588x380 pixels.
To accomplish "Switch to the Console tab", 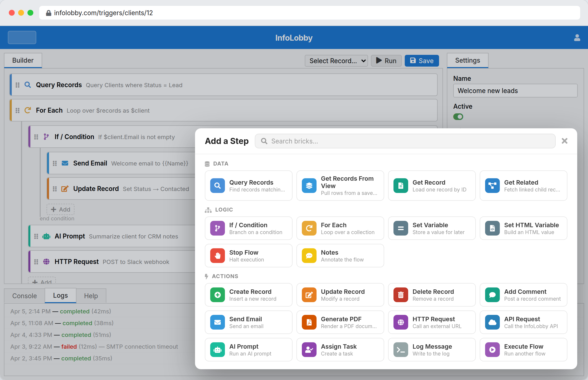I will coord(24,296).
